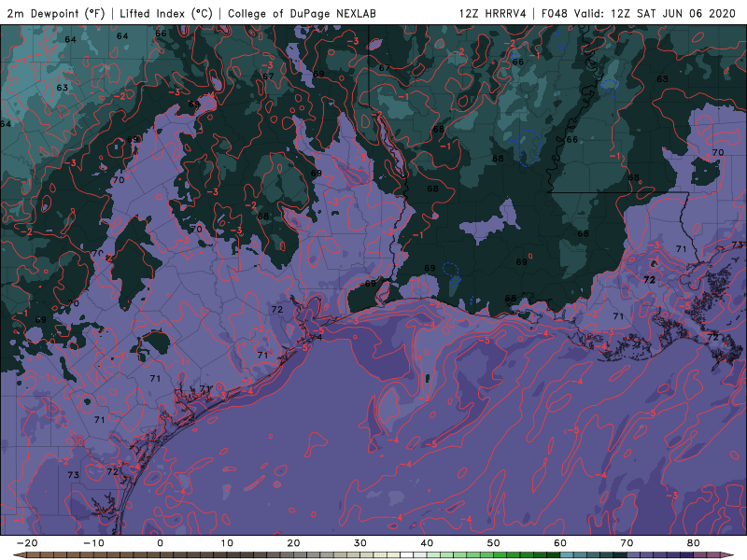Click the "-10" colorbar tick label
The image size is (747, 560).
click(x=93, y=543)
